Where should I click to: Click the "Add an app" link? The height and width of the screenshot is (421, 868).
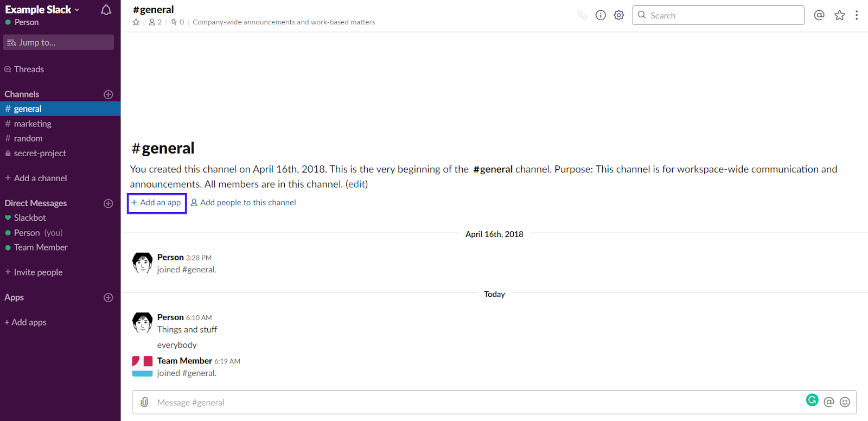[157, 203]
